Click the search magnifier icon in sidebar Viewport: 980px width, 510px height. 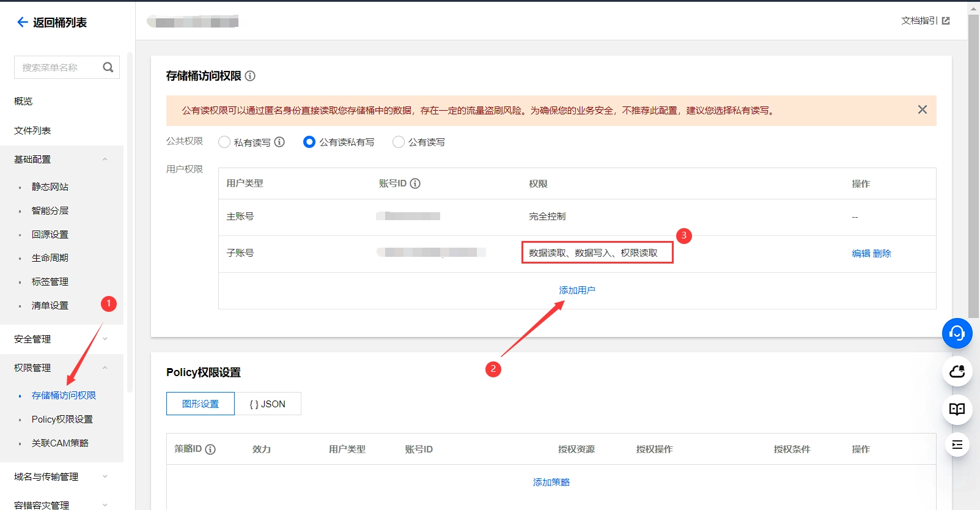[108, 67]
